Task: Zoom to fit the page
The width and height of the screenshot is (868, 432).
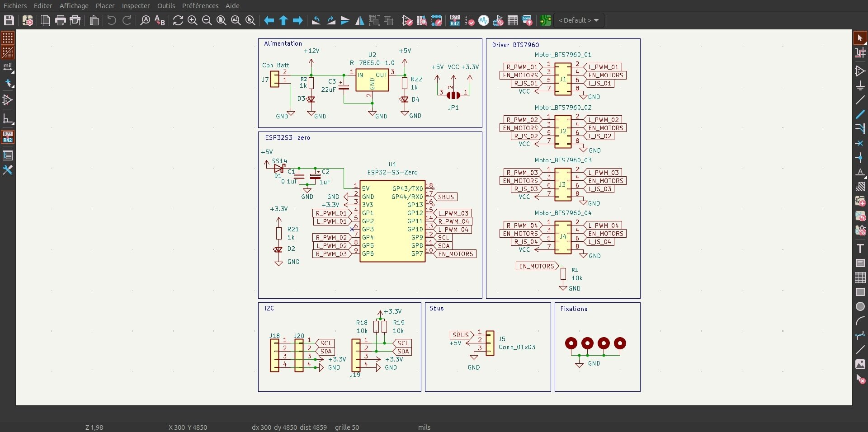Action: [222, 20]
